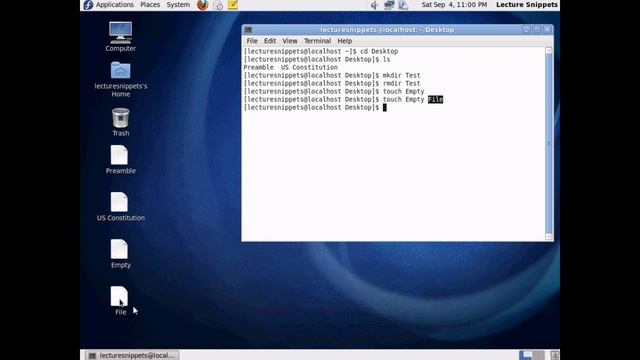
Task: Click the 'Preamble US Constitution' output line
Action: [291, 67]
